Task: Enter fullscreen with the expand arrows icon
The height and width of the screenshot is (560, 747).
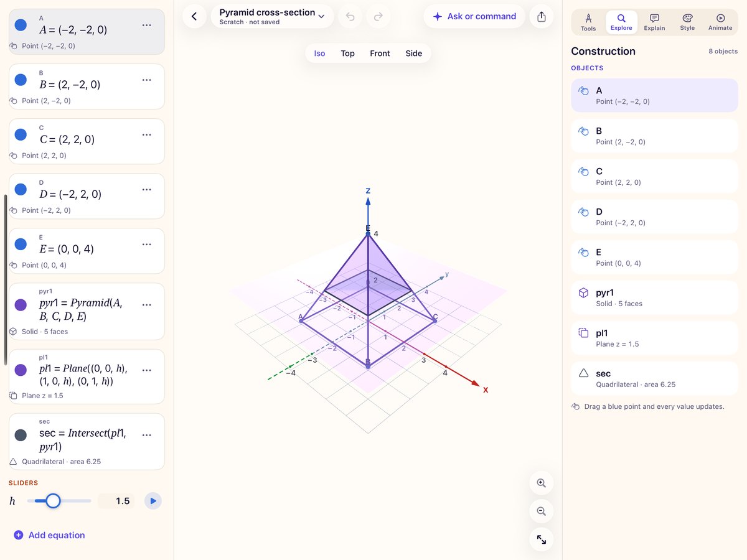Action: coord(542,539)
